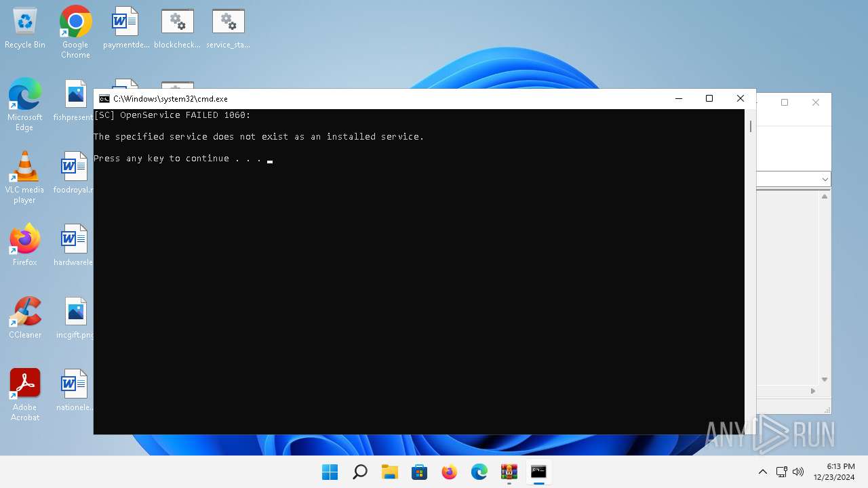Open the Windows Start menu
This screenshot has height=488, width=868.
pyautogui.click(x=330, y=472)
